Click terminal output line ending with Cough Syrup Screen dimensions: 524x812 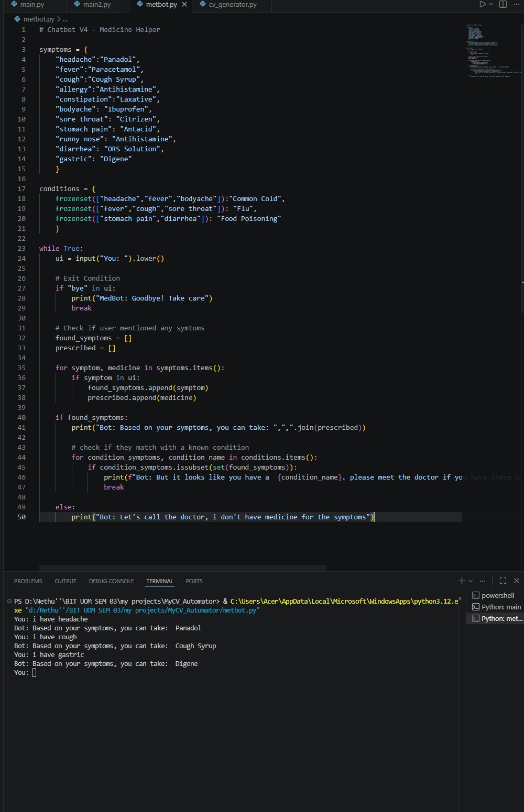115,646
